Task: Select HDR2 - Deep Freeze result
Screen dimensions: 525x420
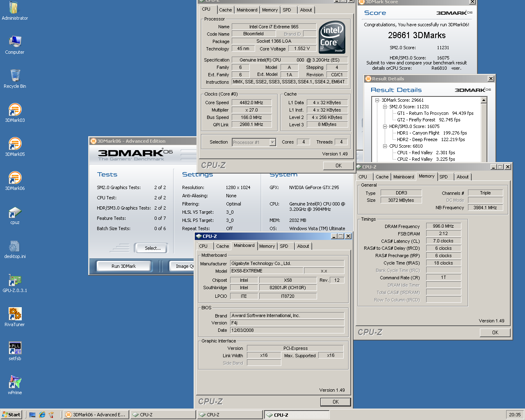Action: [x=431, y=139]
